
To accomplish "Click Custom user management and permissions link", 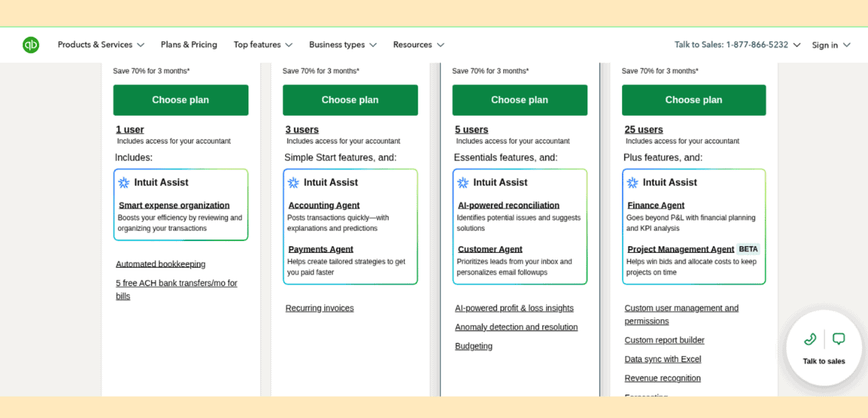I will (682, 315).
